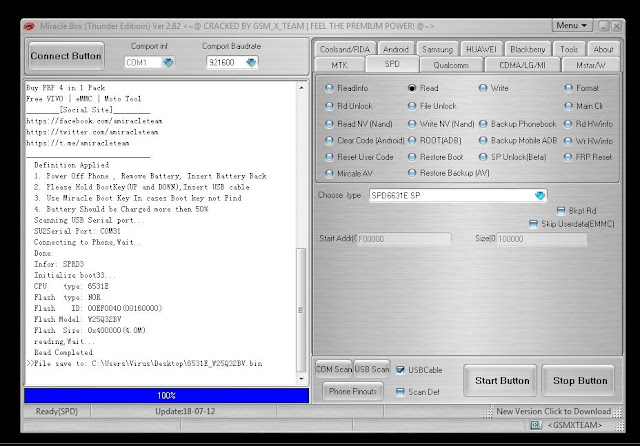This screenshot has width=640, height=446.
Task: Toggle Skip Userdata(EMMC) checkbox
Action: tap(533, 224)
